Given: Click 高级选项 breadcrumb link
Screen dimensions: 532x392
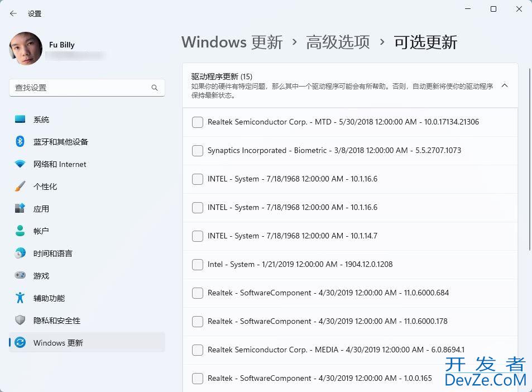Looking at the screenshot, I should [x=338, y=42].
